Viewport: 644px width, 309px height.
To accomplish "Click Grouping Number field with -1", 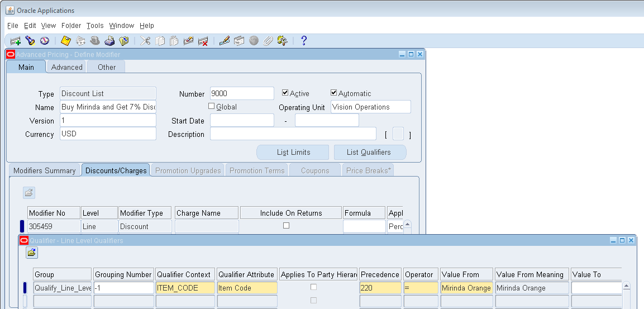I will click(124, 288).
